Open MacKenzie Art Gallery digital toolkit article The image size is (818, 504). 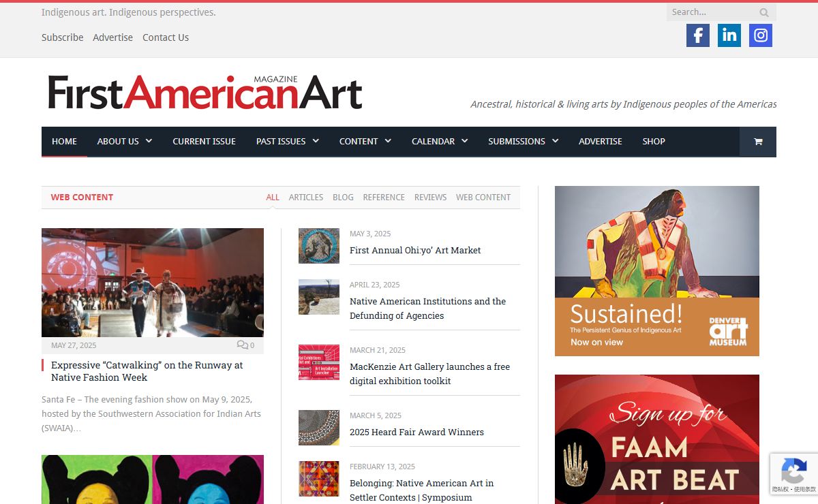[x=430, y=374]
